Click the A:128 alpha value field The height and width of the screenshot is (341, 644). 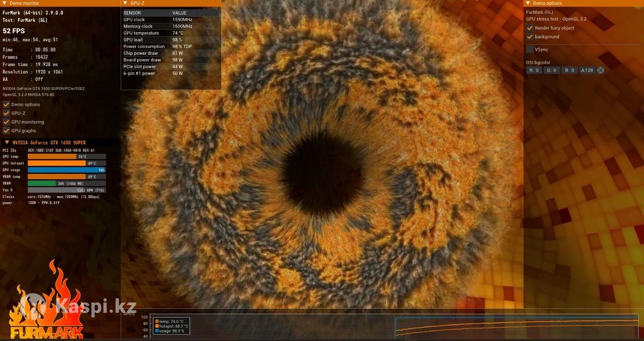587,70
